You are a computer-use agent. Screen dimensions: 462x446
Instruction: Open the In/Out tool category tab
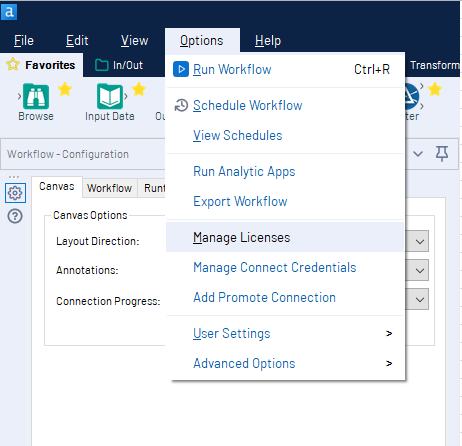pos(119,65)
